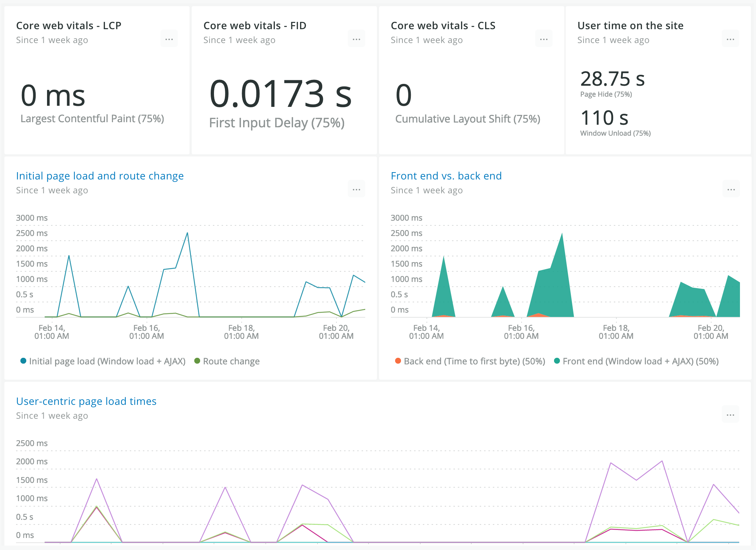Open Front end vs. back end title link

[446, 176]
